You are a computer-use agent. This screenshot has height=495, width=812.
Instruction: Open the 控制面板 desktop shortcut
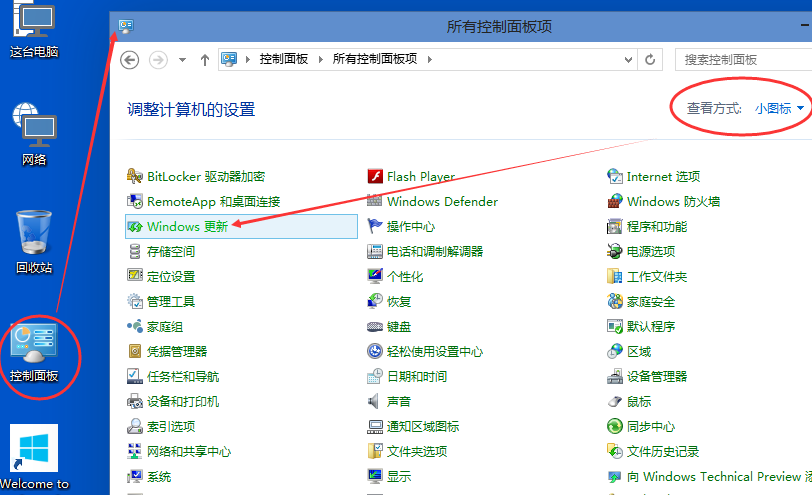(34, 352)
